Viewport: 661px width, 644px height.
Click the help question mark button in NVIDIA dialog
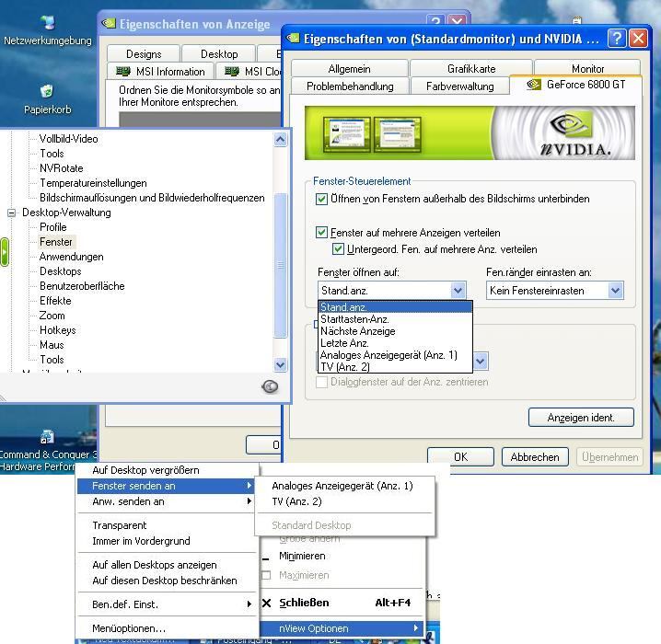[x=617, y=39]
